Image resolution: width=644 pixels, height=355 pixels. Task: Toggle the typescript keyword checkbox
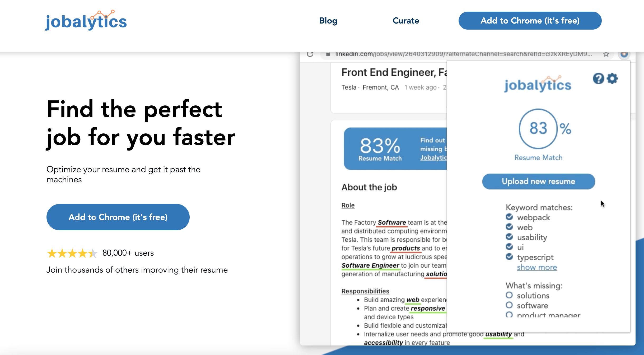point(509,257)
